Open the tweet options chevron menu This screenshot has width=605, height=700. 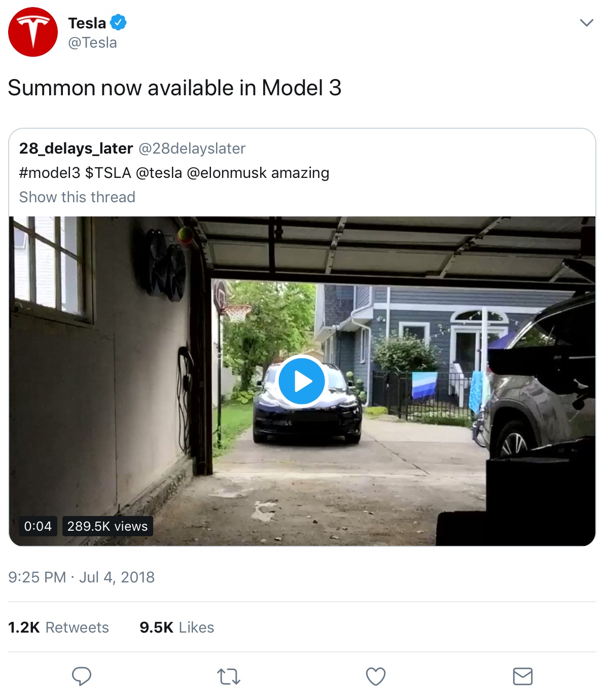pyautogui.click(x=586, y=23)
